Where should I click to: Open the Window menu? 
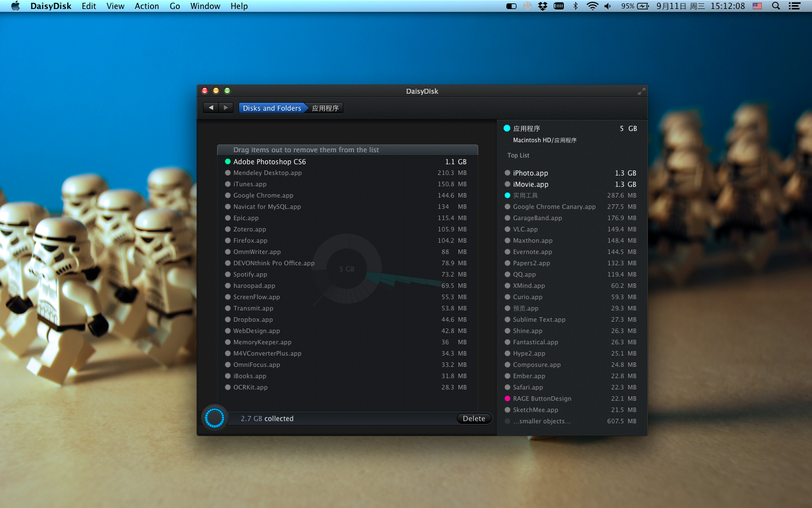pyautogui.click(x=205, y=6)
